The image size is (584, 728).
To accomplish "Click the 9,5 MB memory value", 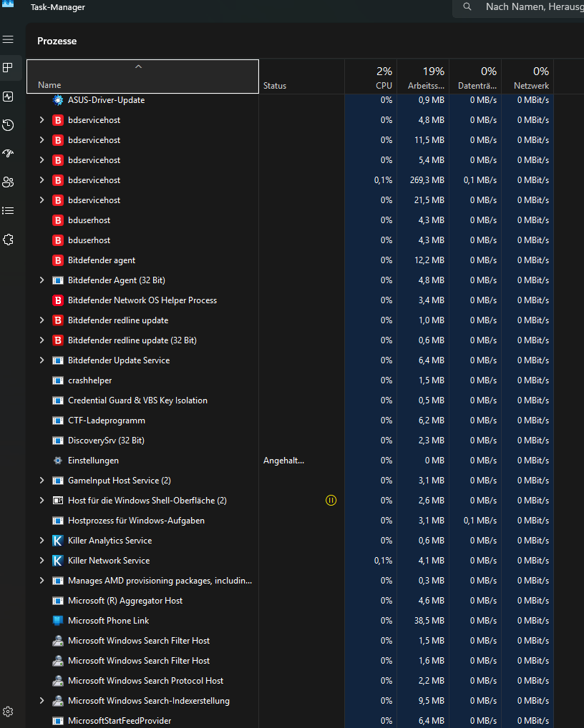I will click(x=431, y=701).
